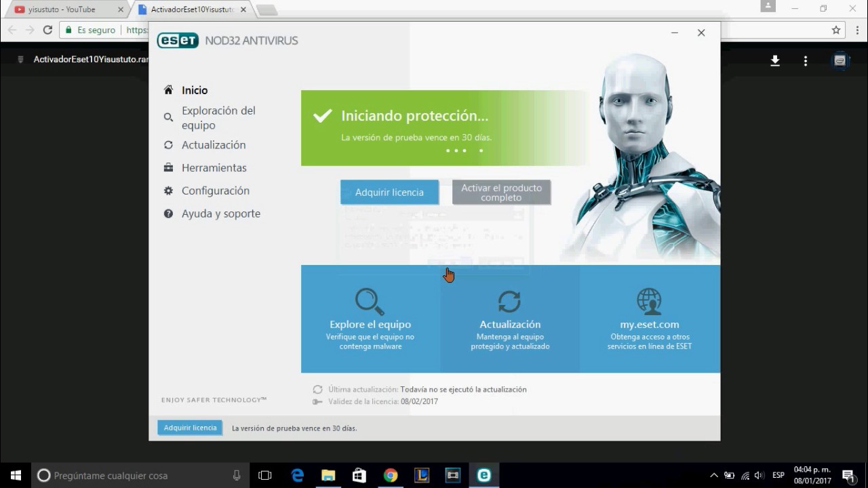Click the download icon in the viewer toolbar

(x=775, y=61)
